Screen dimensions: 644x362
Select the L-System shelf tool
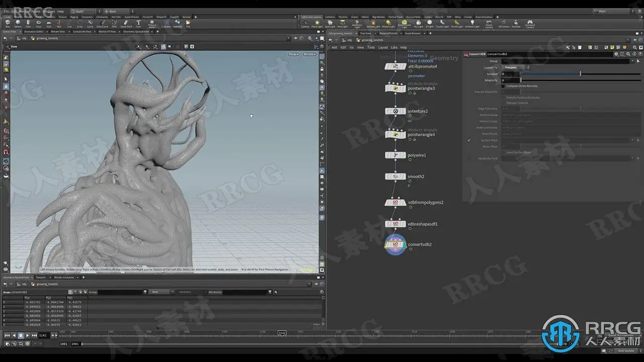pos(166,23)
